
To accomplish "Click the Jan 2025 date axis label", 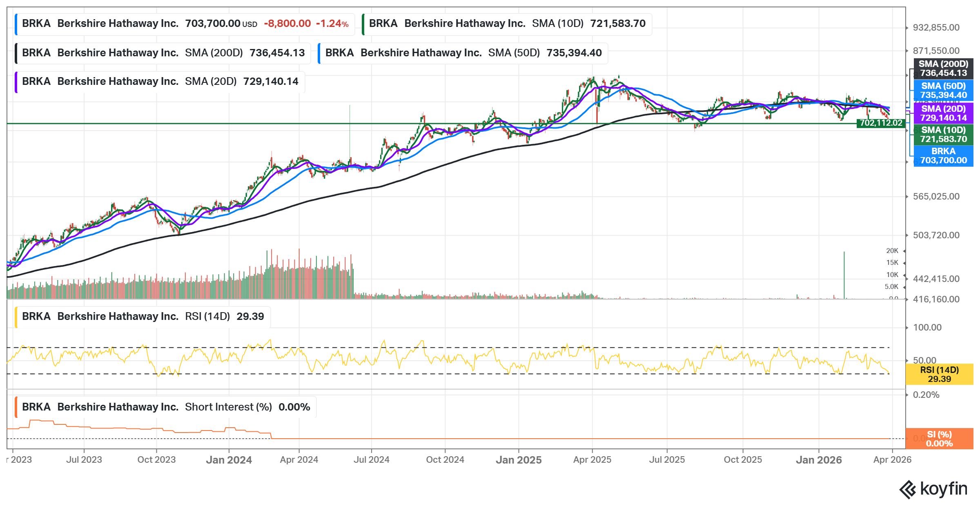I will [x=519, y=460].
